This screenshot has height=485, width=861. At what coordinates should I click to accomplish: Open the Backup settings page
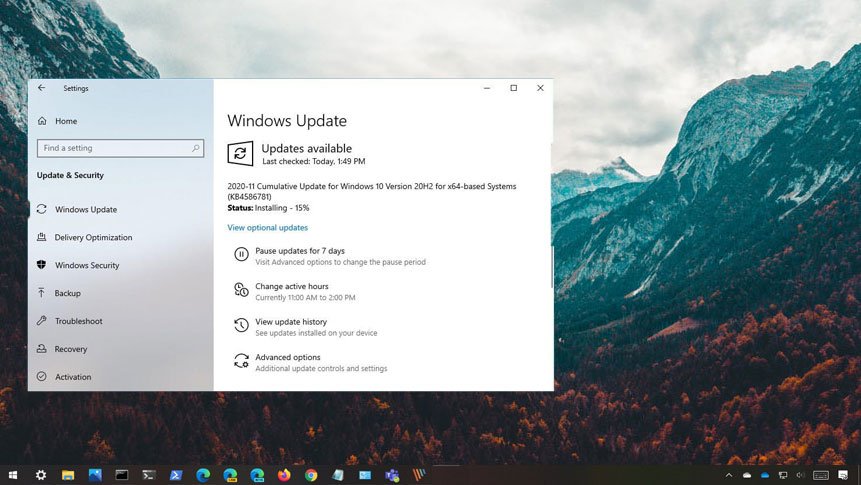point(67,293)
